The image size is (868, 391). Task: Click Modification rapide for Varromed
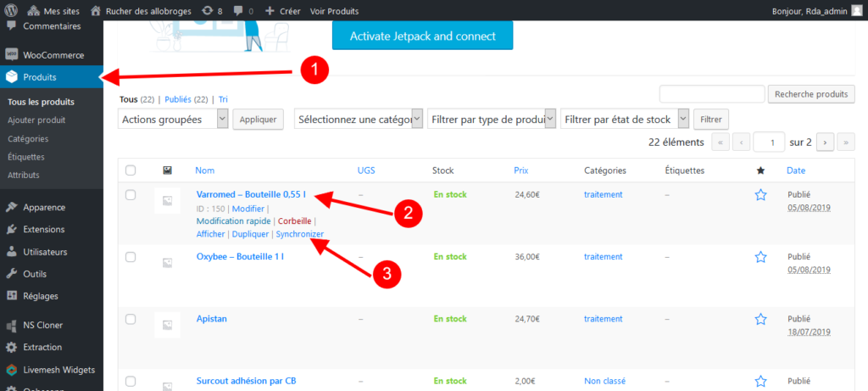(x=234, y=221)
